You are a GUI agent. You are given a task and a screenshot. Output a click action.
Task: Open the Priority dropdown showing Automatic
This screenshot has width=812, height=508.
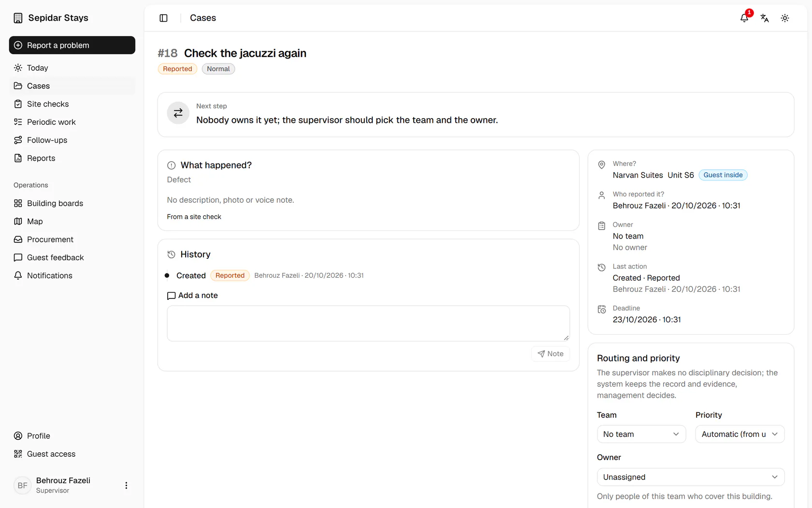pos(740,434)
